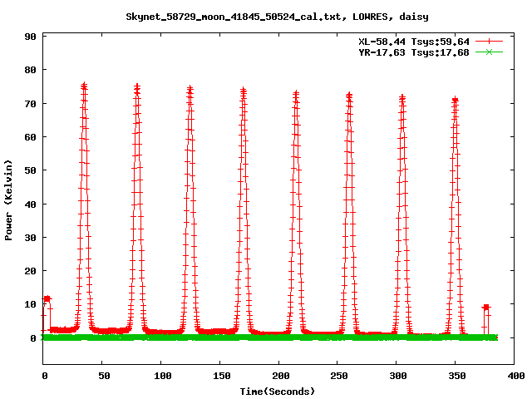Click the y-axis tick label 10
532x399 pixels.
[31, 304]
